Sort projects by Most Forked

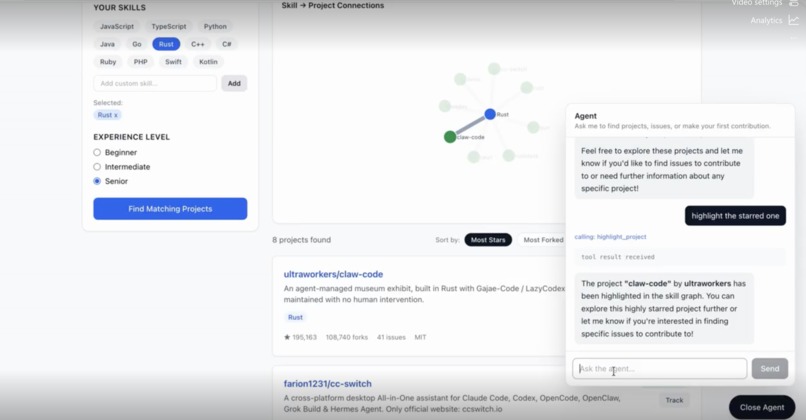coord(543,240)
